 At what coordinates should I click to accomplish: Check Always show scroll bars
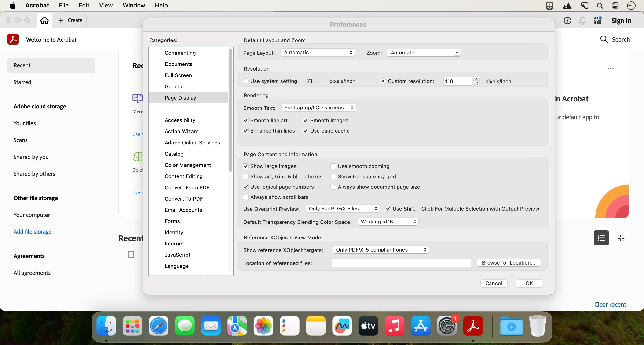click(246, 197)
